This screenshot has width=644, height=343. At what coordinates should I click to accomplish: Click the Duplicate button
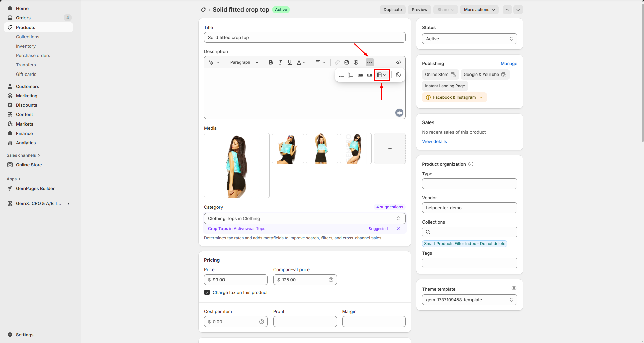pos(392,10)
